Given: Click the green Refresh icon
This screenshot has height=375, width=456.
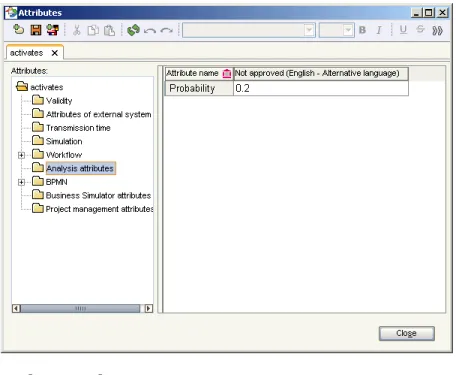Looking at the screenshot, I should coord(133,30).
